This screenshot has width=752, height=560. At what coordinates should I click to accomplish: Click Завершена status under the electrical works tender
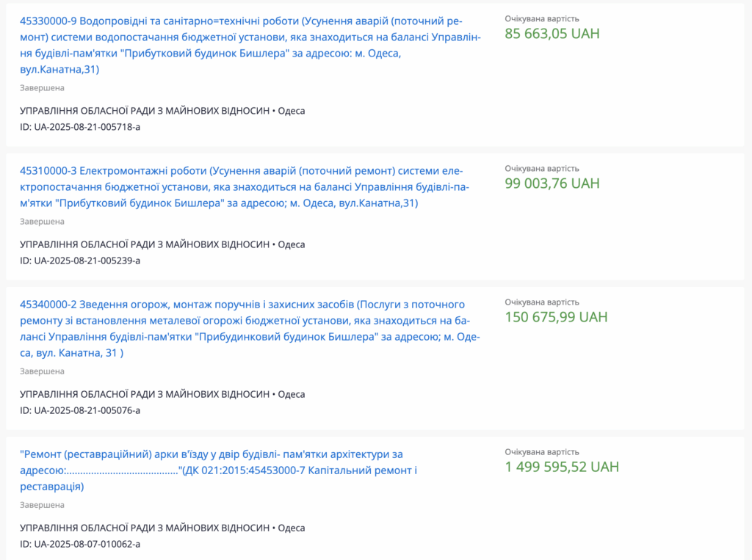point(42,222)
